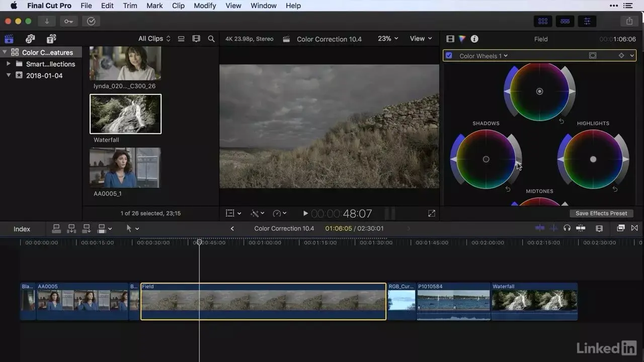Open the clip appearance filmstrip options
Screen dimensions: 644x362
click(x=196, y=39)
